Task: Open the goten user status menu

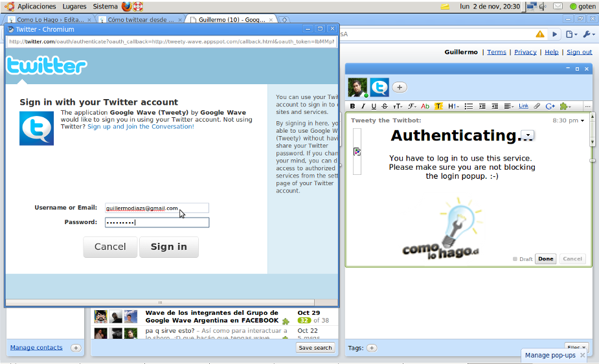Action: point(583,6)
